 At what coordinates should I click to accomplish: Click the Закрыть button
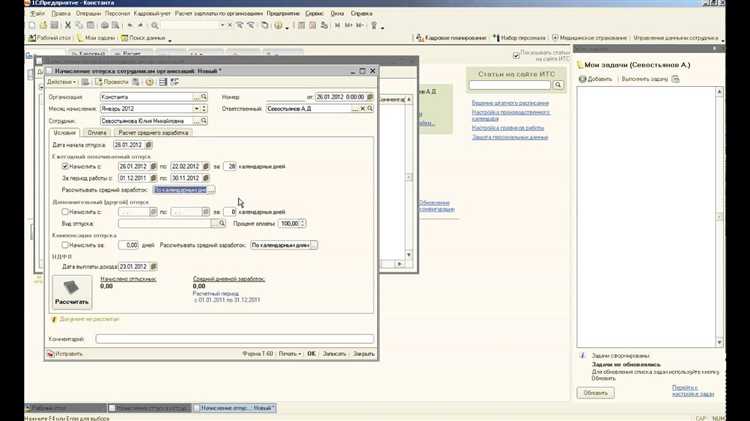364,354
